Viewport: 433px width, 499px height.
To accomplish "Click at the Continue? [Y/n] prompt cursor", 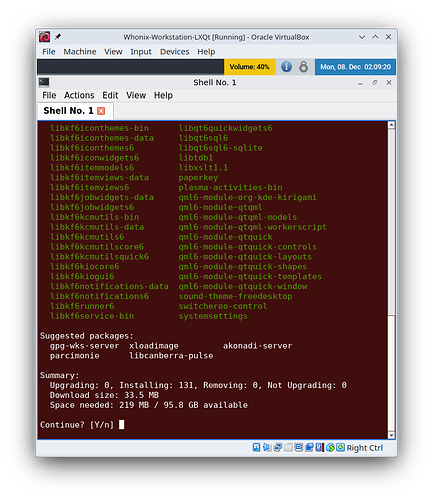I will [x=122, y=425].
